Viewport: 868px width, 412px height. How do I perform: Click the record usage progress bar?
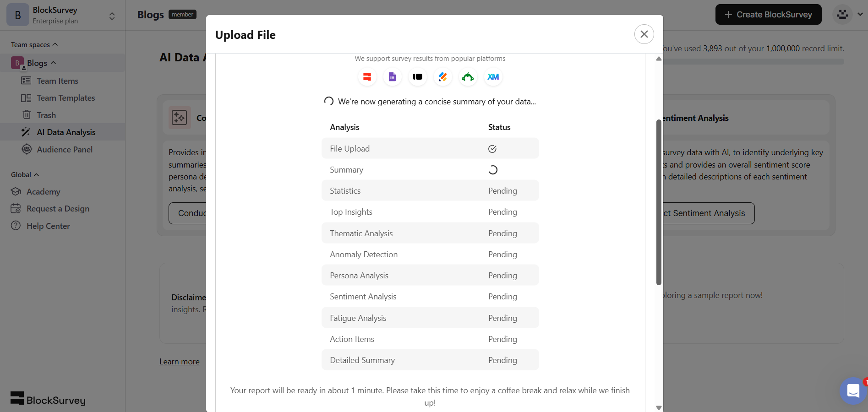753,61
